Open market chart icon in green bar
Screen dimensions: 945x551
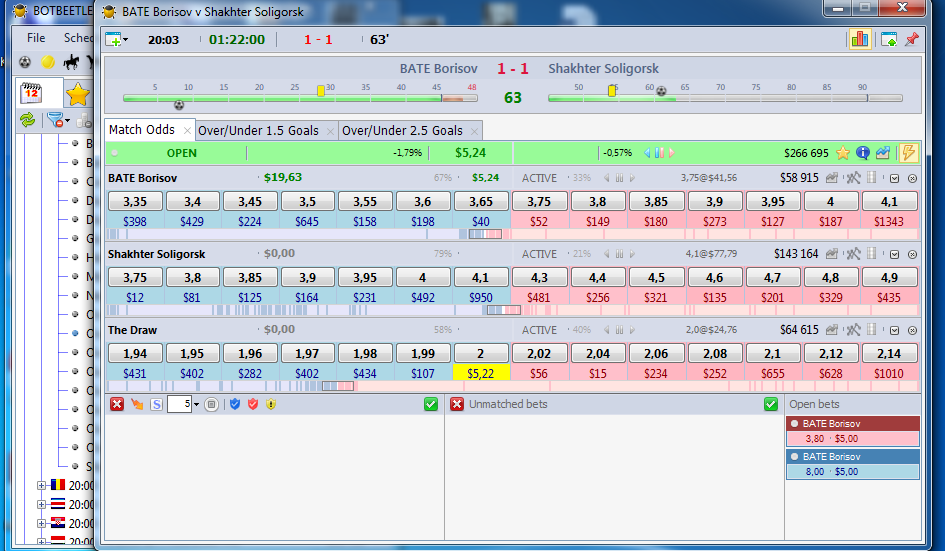883,153
